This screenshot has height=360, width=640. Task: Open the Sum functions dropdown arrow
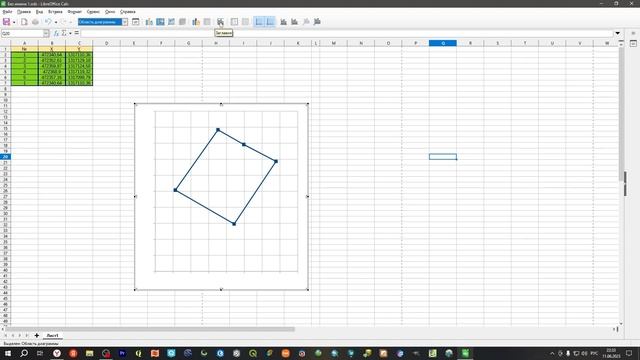coord(70,33)
